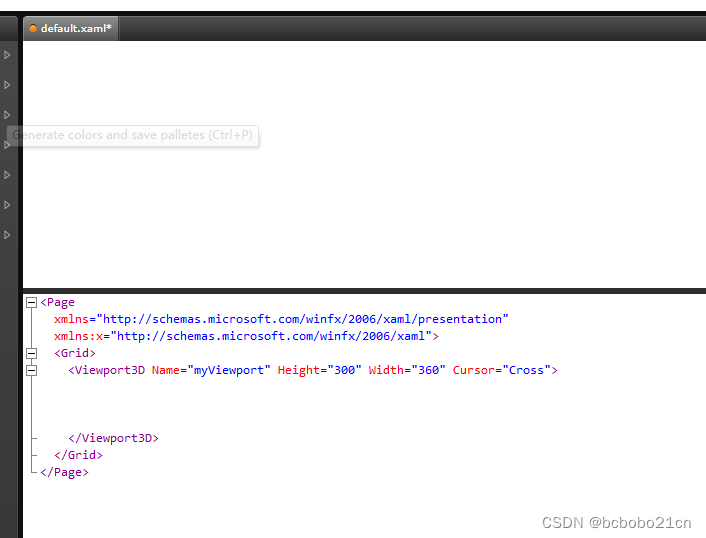Click the closing </Viewport3D> tag
This screenshot has height=538, width=706.
click(113, 438)
